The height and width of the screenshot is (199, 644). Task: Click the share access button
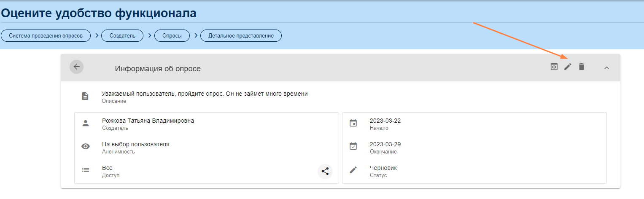click(x=325, y=171)
